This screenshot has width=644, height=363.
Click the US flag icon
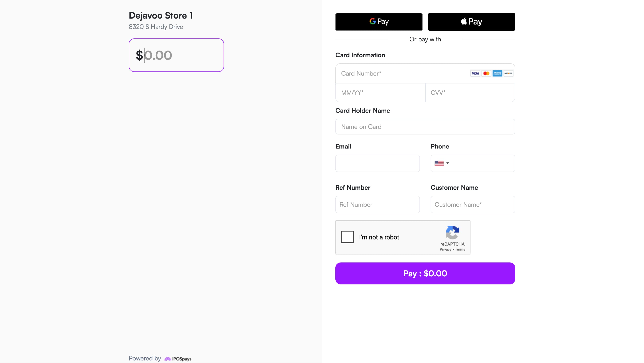[x=439, y=163]
